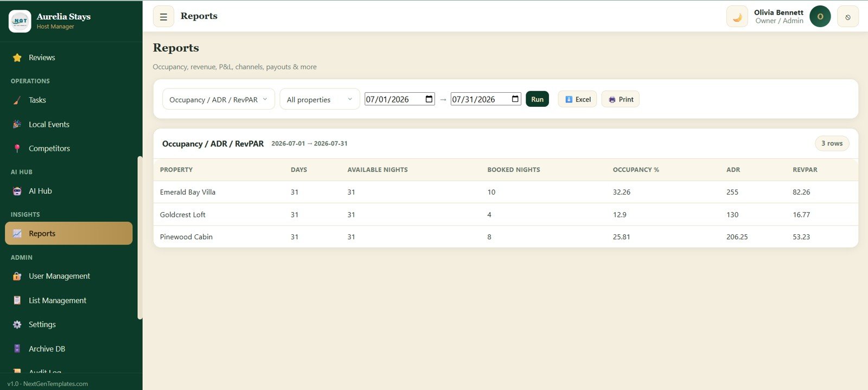Viewport: 868px width, 390px height.
Task: Click RevPAR value 16.77
Action: coord(801,214)
